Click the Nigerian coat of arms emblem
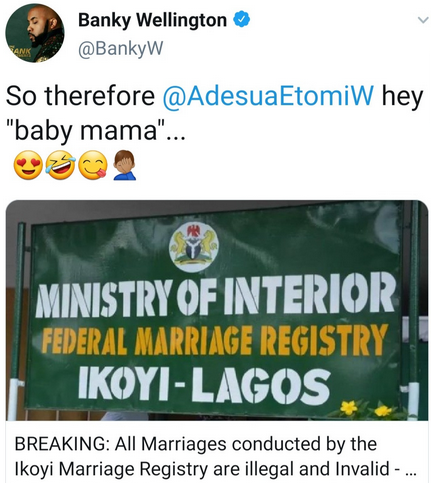The height and width of the screenshot is (483, 431). pyautogui.click(x=193, y=247)
